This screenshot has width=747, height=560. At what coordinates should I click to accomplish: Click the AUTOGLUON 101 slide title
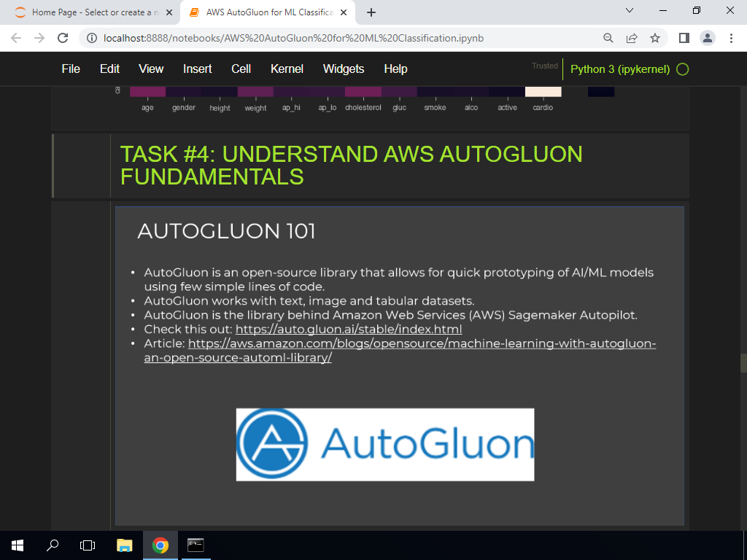click(x=226, y=231)
